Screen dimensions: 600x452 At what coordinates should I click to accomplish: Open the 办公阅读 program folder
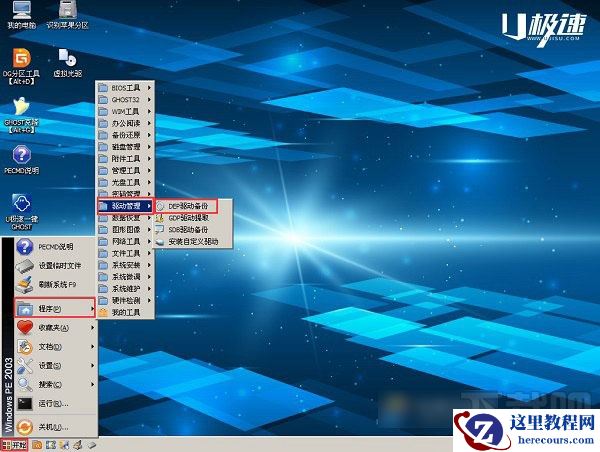[125, 124]
